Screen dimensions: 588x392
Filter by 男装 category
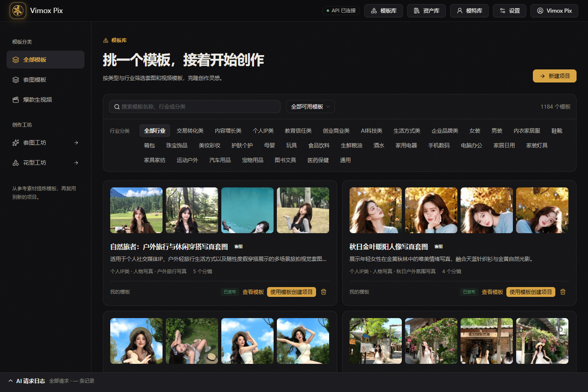[x=497, y=131]
